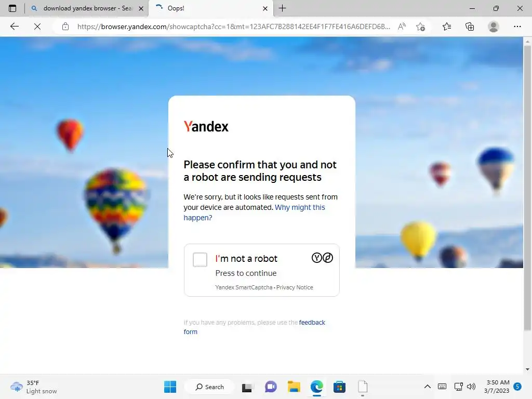Enable Read aloud in address bar
Image resolution: width=532 pixels, height=399 pixels.
[402, 26]
